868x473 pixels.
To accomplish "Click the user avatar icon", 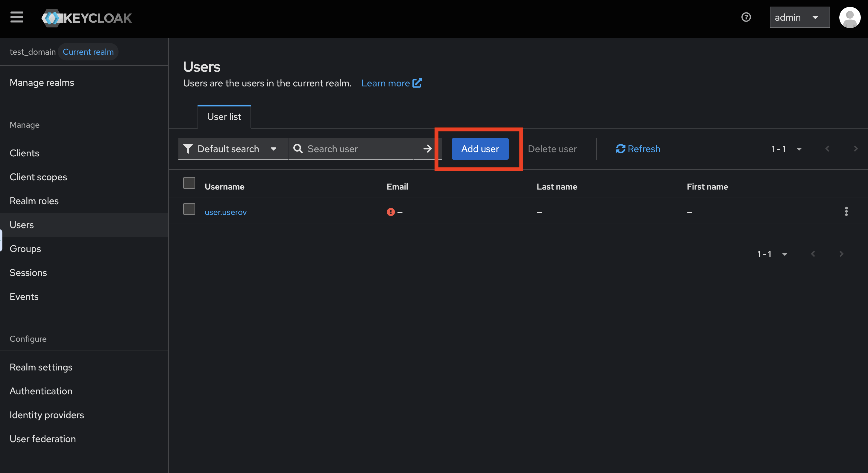I will pyautogui.click(x=849, y=18).
